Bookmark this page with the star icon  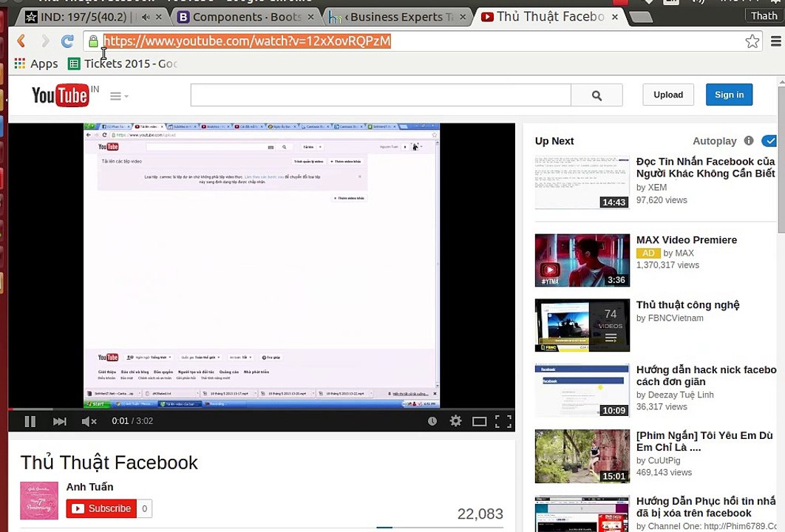click(752, 41)
